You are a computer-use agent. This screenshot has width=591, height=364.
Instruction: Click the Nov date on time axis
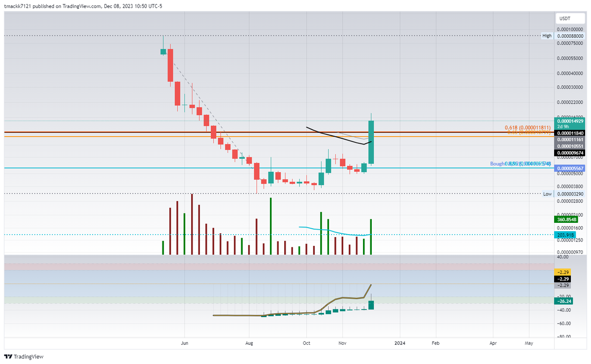point(341,343)
